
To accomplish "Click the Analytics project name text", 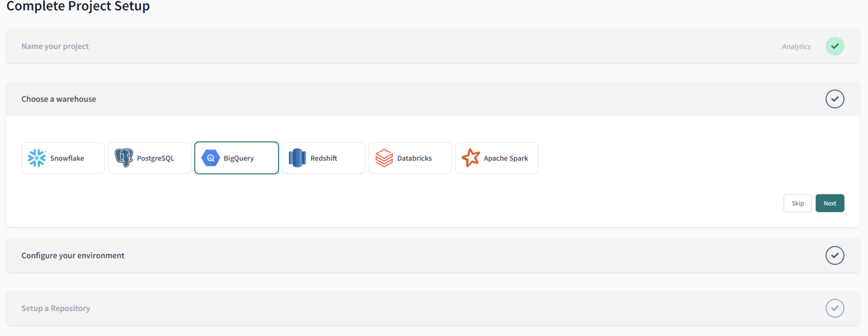I will tap(796, 46).
